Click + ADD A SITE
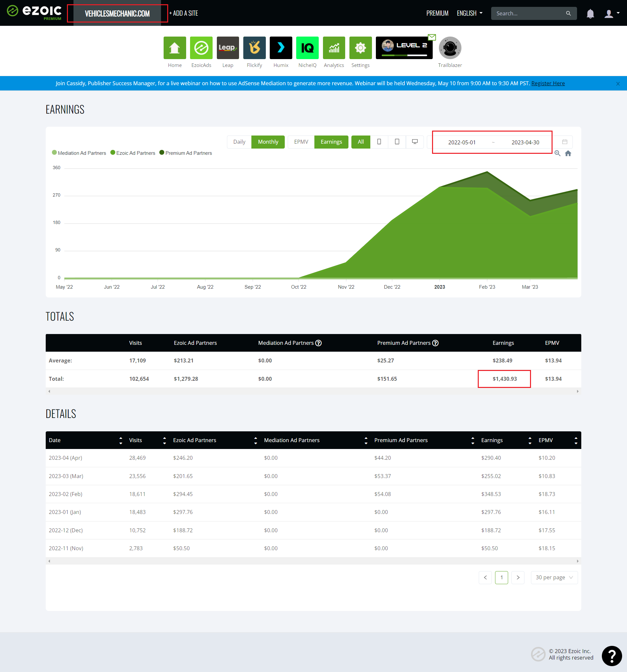Image resolution: width=627 pixels, height=672 pixels. coord(184,13)
